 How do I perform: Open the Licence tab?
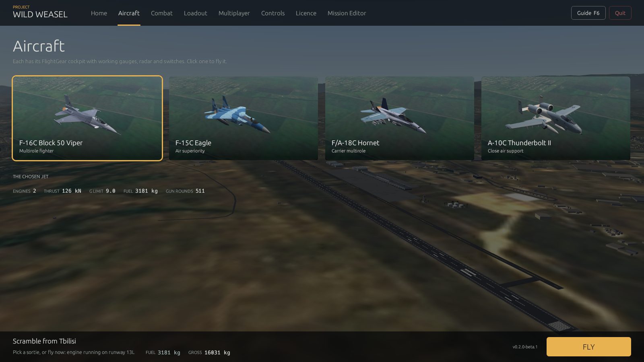coord(306,13)
